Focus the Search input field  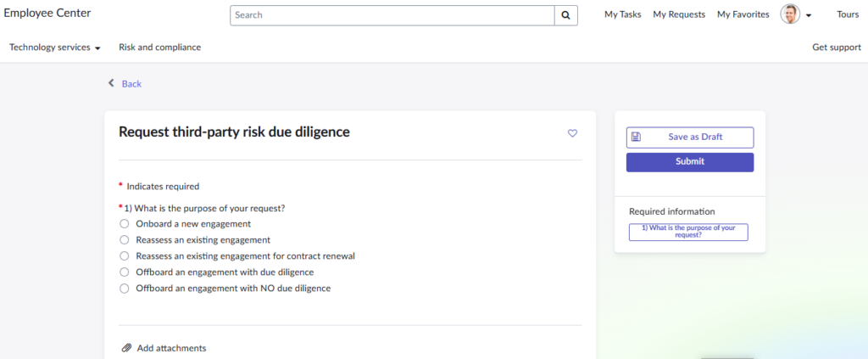392,15
